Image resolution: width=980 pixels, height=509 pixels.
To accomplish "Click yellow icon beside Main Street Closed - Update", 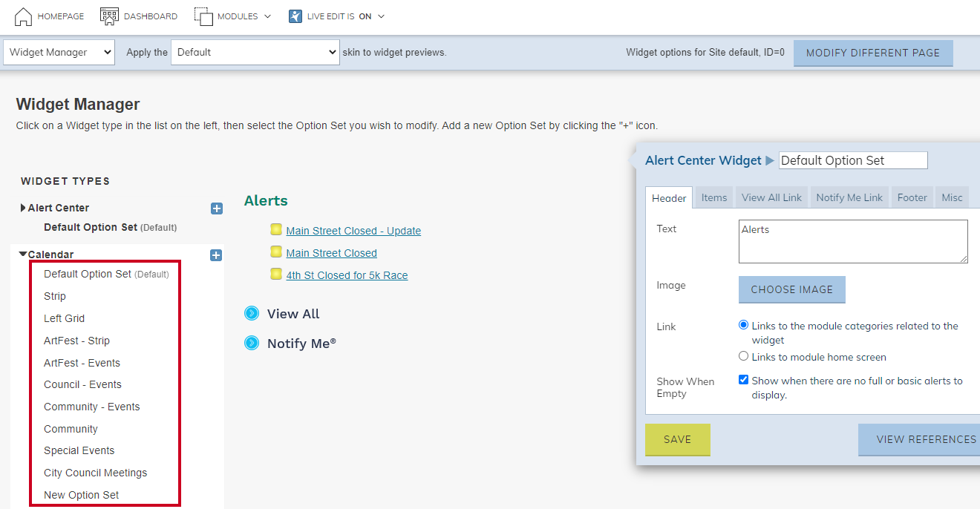I will (276, 230).
